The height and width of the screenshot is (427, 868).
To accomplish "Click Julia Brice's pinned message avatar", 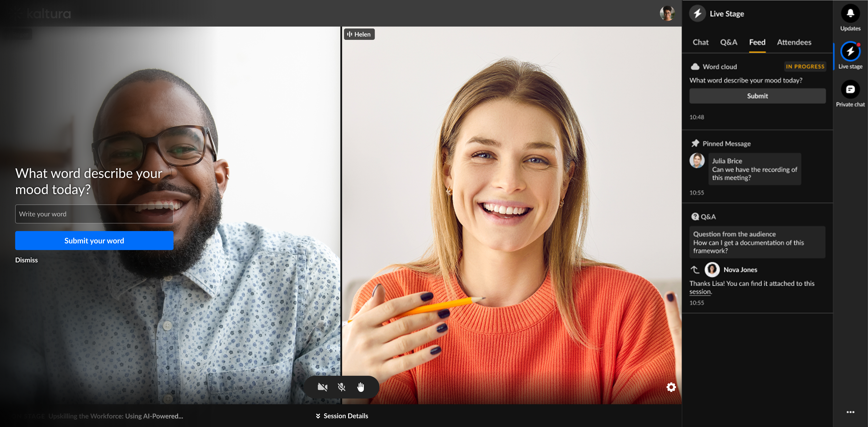I will (697, 161).
